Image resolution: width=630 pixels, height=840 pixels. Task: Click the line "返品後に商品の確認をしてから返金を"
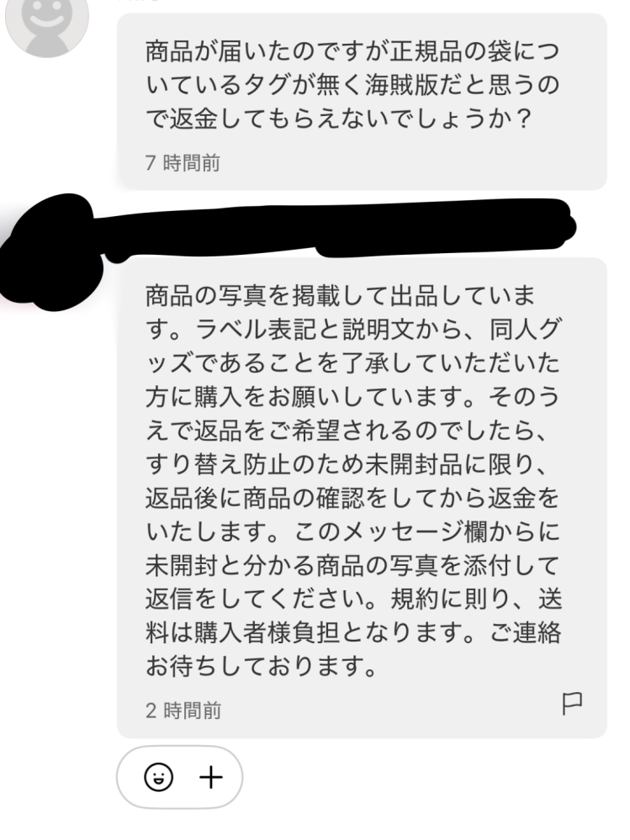point(352,499)
